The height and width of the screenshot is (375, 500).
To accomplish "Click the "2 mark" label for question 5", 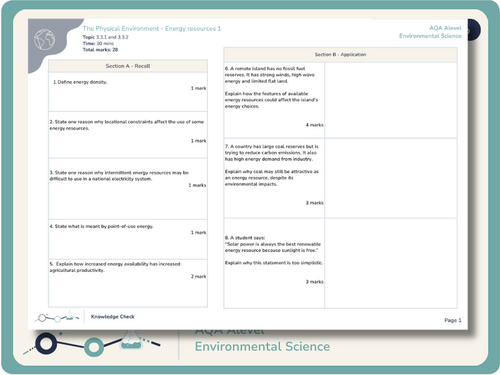I will 198,277.
